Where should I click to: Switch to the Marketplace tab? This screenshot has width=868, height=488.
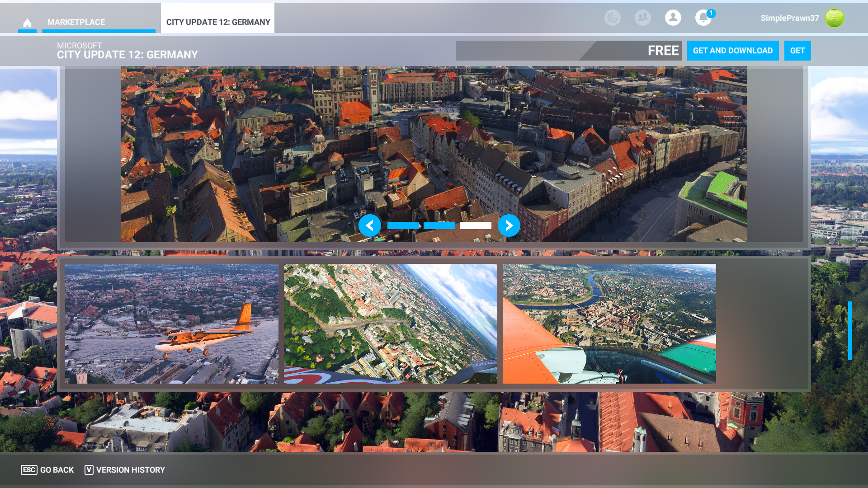[x=76, y=22]
